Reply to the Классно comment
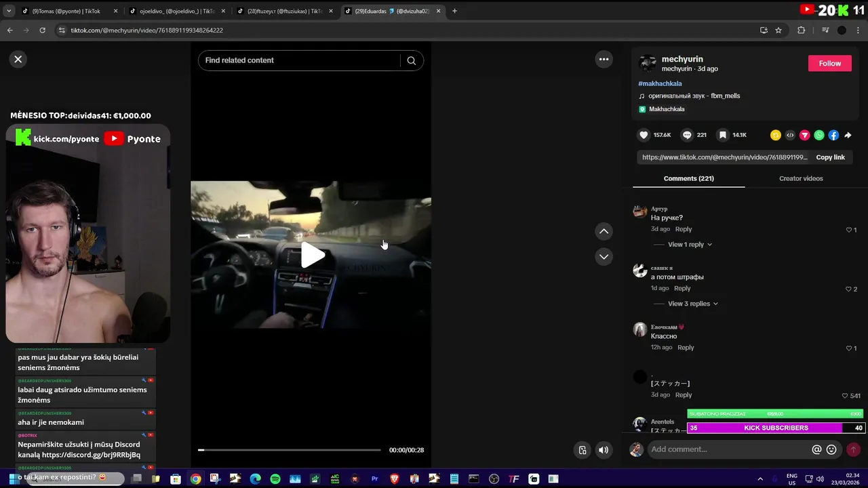 [686, 348]
